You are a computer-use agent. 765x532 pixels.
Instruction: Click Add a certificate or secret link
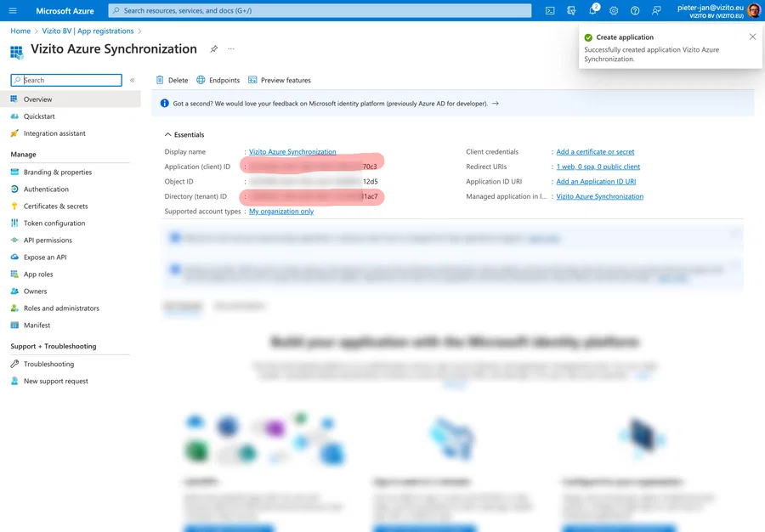click(x=595, y=152)
